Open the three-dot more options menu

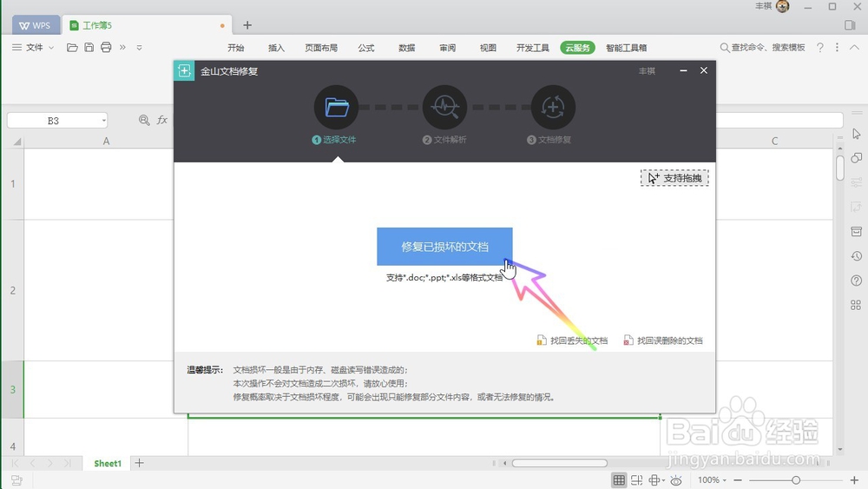click(x=837, y=48)
